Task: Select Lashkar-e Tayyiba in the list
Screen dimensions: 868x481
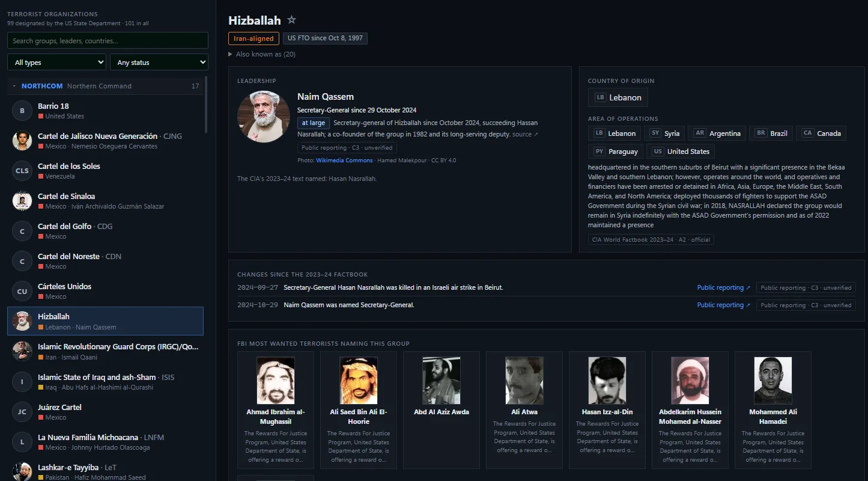Action: pyautogui.click(x=106, y=471)
